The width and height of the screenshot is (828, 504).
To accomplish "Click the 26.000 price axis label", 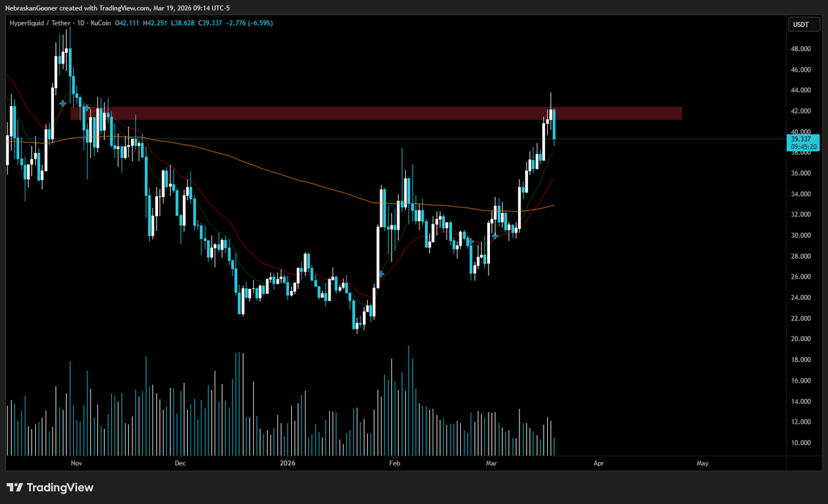I will (801, 276).
